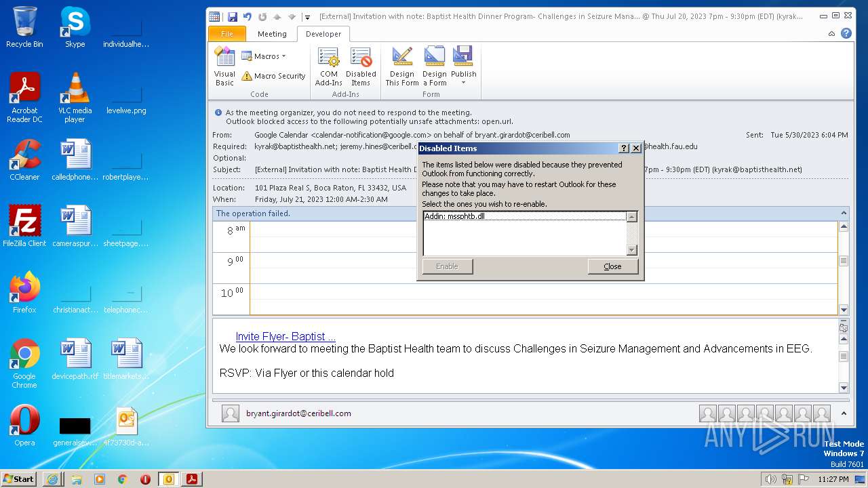The height and width of the screenshot is (488, 868).
Task: Open Google Chrome desktop shortcut
Action: [24, 363]
